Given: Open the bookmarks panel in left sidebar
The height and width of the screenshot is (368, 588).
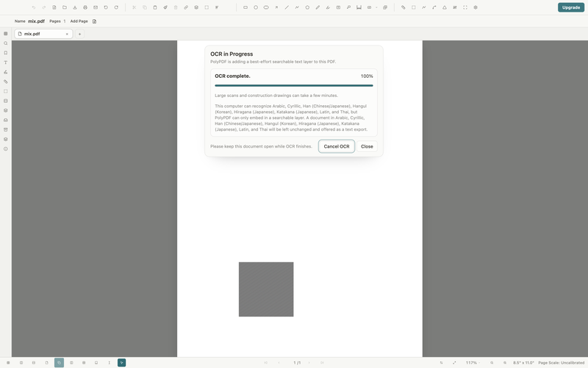Looking at the screenshot, I should (6, 53).
